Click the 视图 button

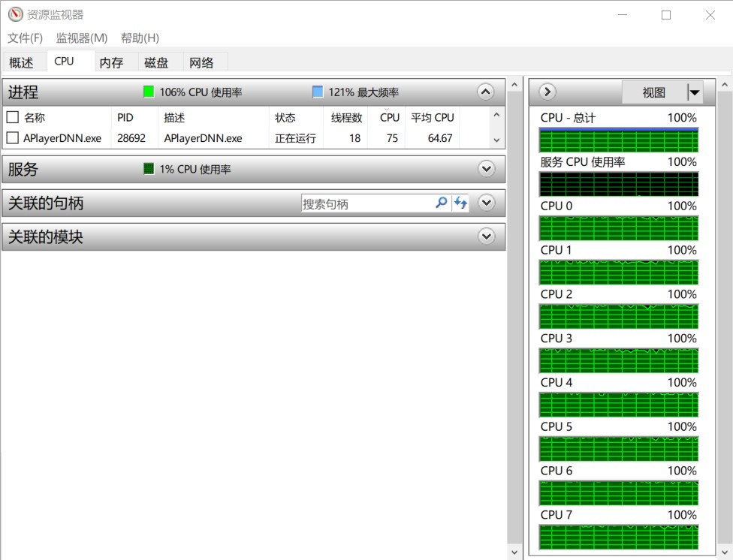coord(653,92)
